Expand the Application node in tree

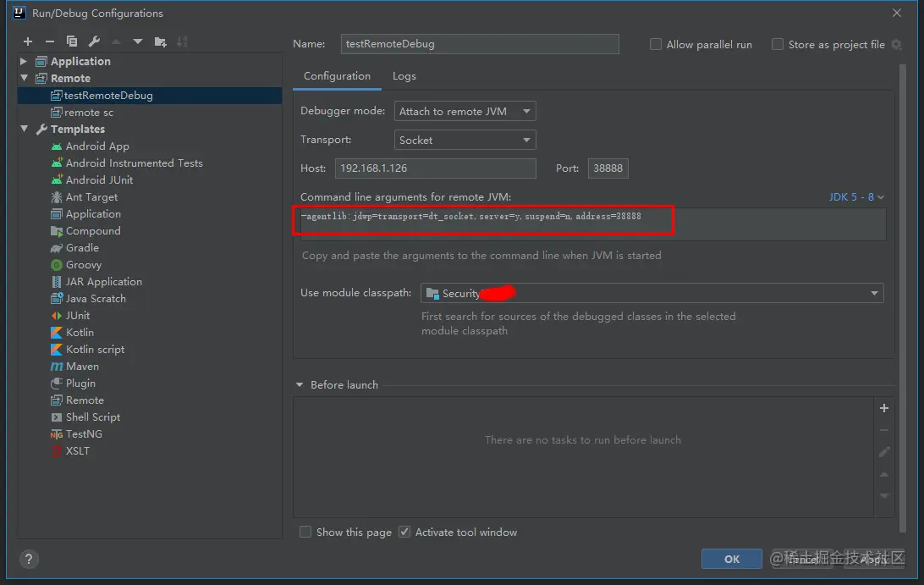(x=24, y=61)
